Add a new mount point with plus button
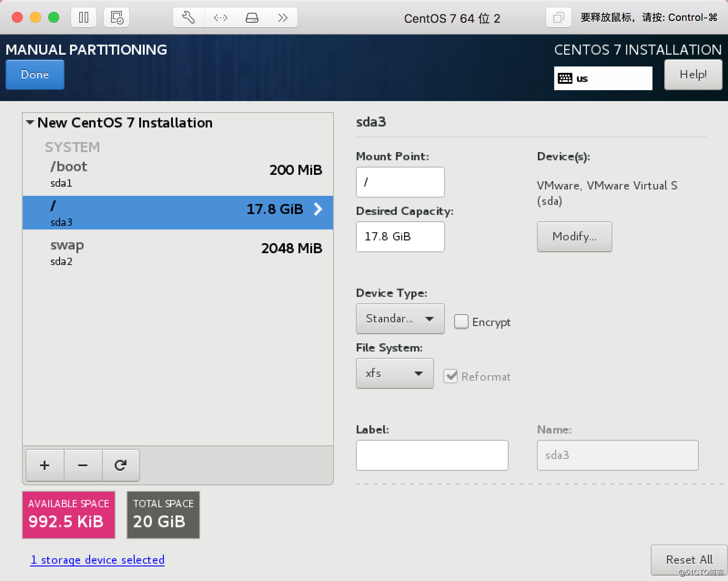Viewport: 728px width, 581px height. [45, 465]
